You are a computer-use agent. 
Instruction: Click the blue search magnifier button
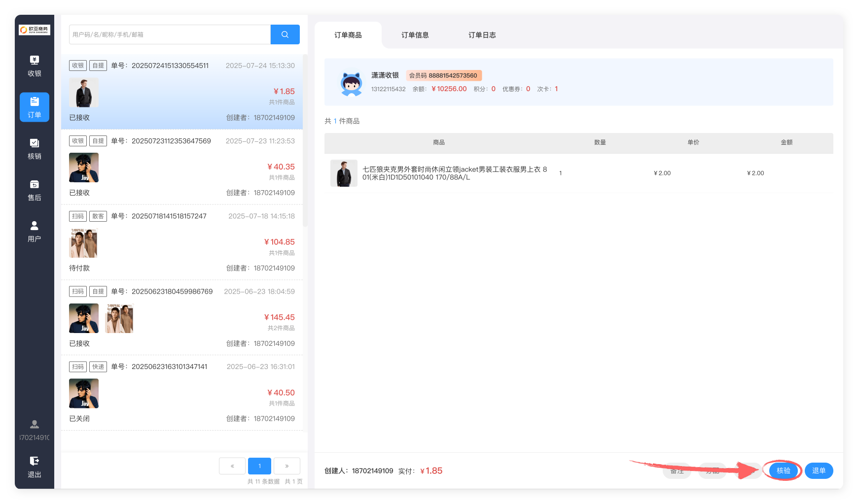[285, 34]
